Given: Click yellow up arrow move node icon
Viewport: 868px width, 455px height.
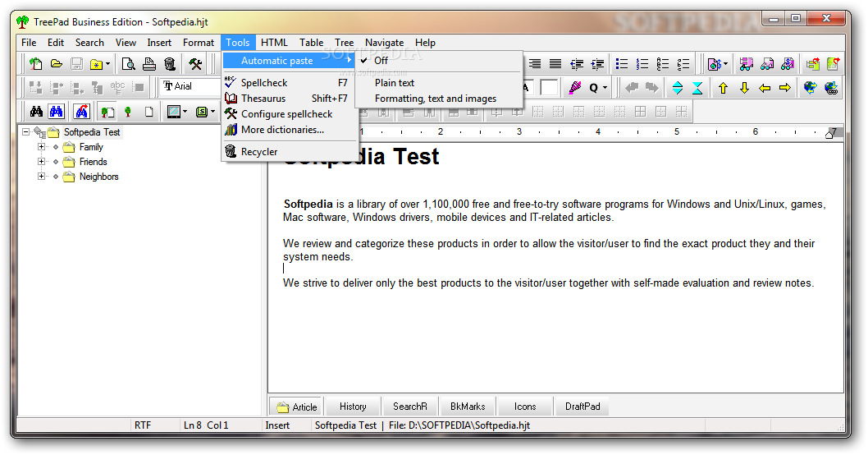Looking at the screenshot, I should click(x=723, y=88).
